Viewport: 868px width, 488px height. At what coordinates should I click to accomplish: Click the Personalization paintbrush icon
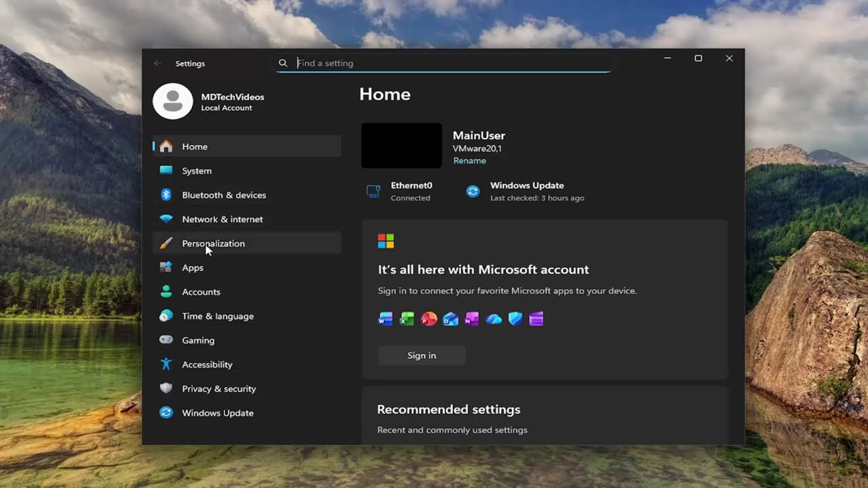coord(166,243)
